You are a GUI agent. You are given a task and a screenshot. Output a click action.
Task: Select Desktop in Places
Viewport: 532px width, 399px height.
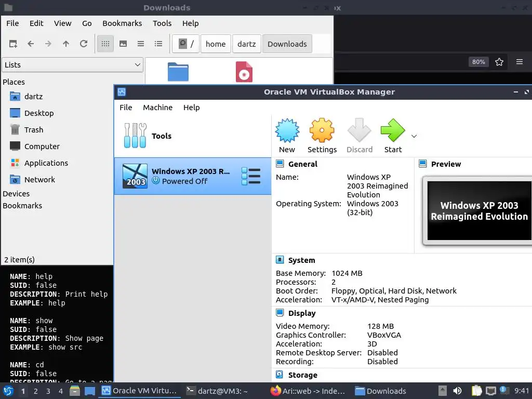pyautogui.click(x=38, y=113)
